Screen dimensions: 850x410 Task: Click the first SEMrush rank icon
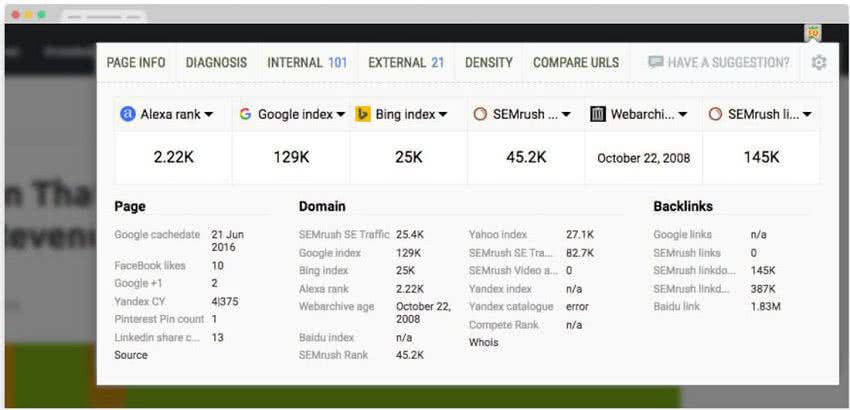point(480,114)
